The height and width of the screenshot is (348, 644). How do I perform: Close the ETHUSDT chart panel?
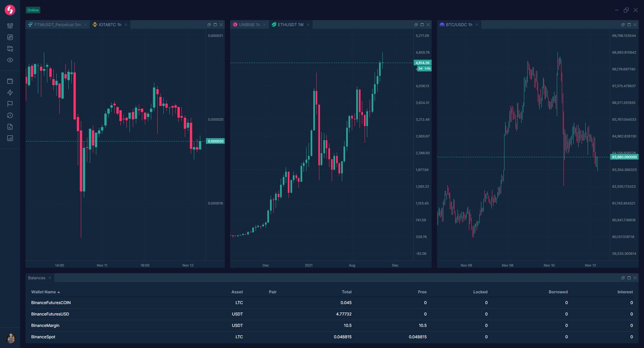point(428,25)
